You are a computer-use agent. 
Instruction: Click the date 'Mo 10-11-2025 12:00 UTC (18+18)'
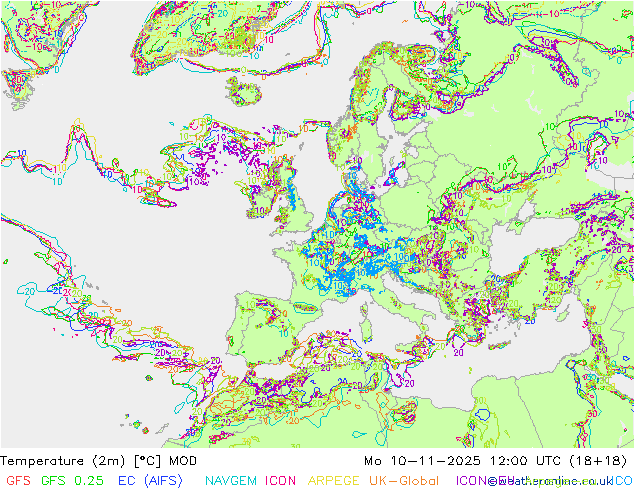[496, 461]
